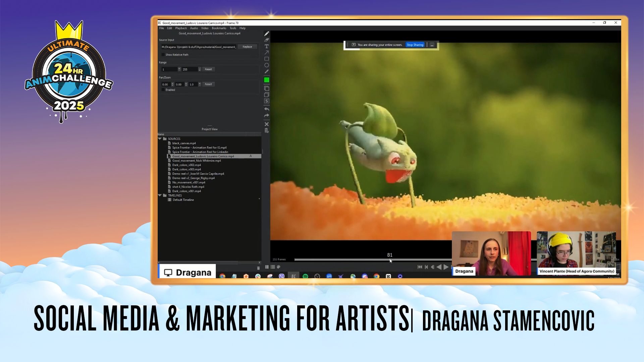Click Replace source input button

coord(247,47)
